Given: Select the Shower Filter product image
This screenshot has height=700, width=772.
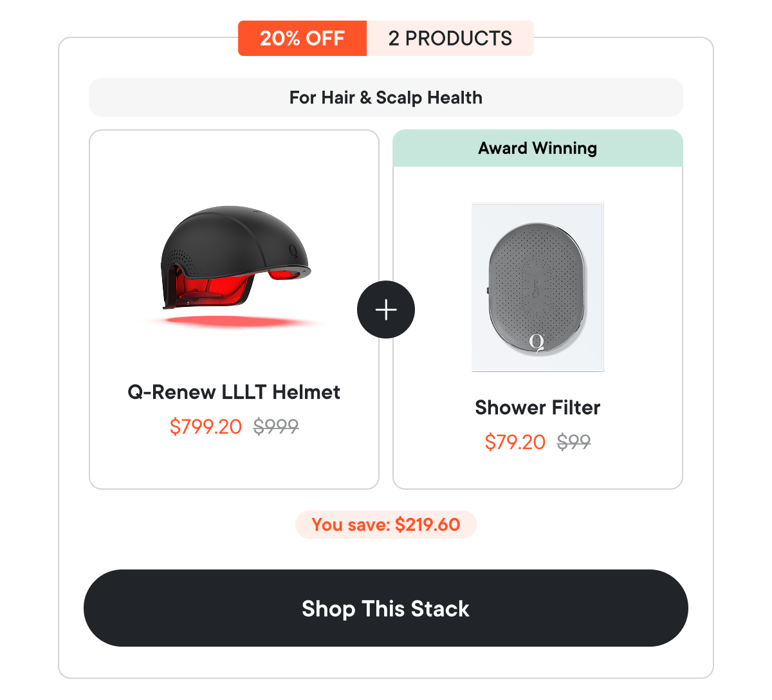Looking at the screenshot, I should (x=538, y=286).
